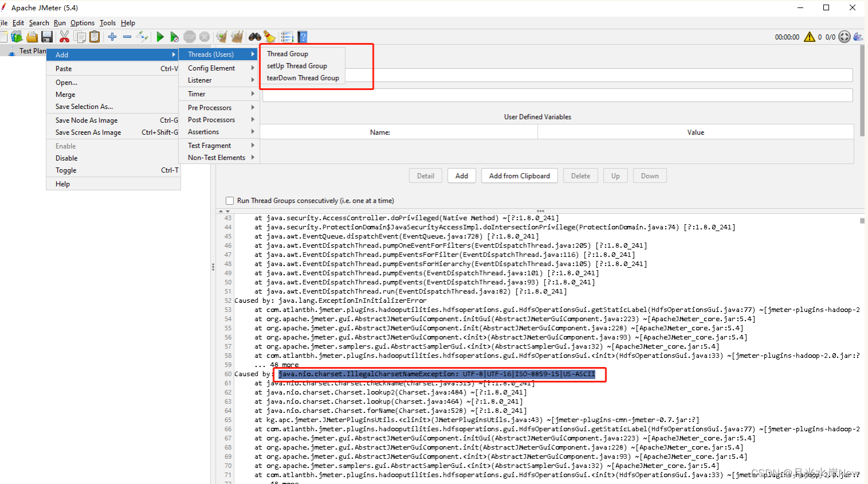Screen dimensions: 868x484
Task: Click the Value column header
Action: point(696,132)
